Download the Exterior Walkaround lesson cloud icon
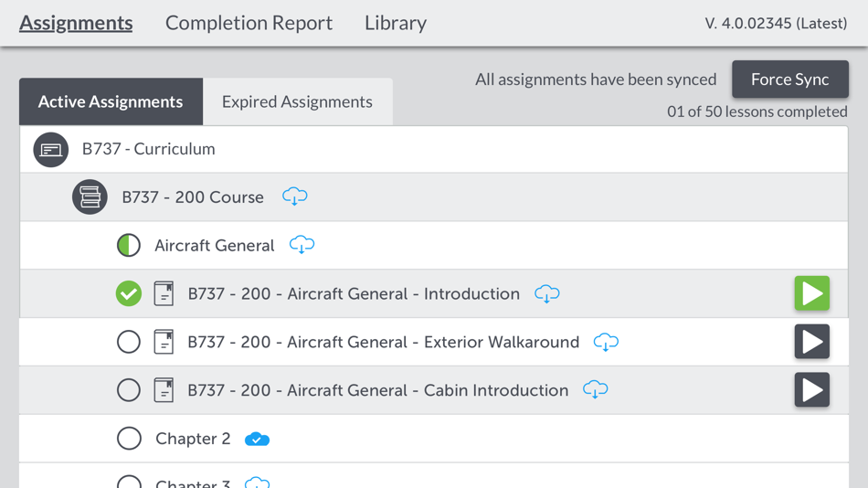The width and height of the screenshot is (868, 488). pos(606,342)
